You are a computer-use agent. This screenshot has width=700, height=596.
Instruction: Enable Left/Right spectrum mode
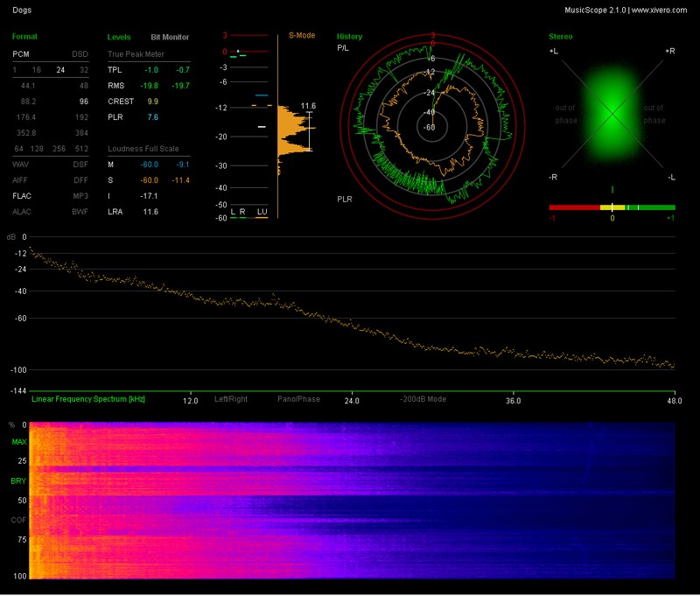(x=231, y=399)
